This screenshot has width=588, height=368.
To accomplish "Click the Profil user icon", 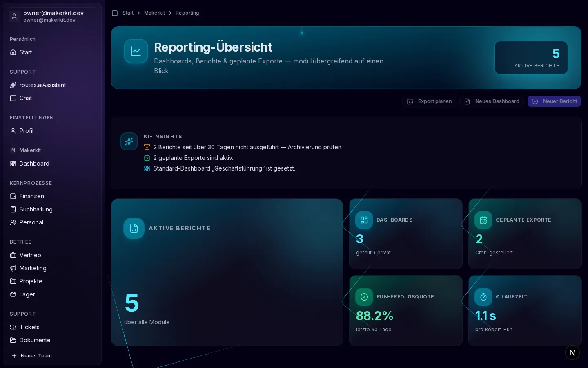I will point(13,131).
